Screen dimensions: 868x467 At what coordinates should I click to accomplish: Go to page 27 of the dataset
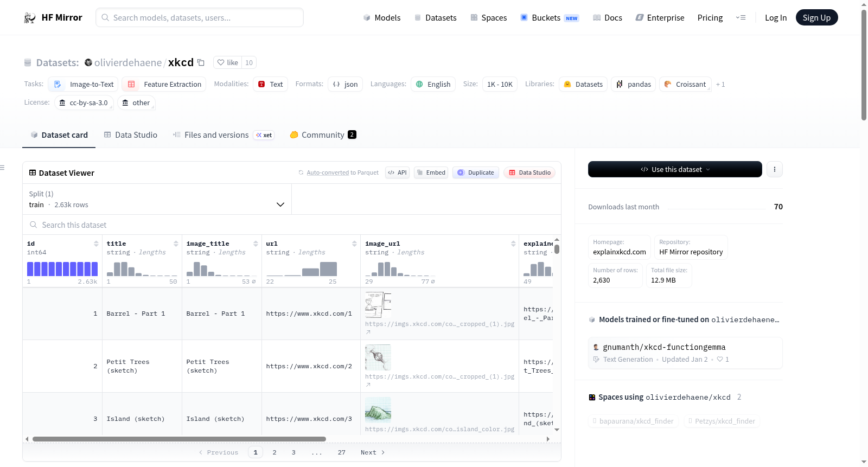pos(342,452)
